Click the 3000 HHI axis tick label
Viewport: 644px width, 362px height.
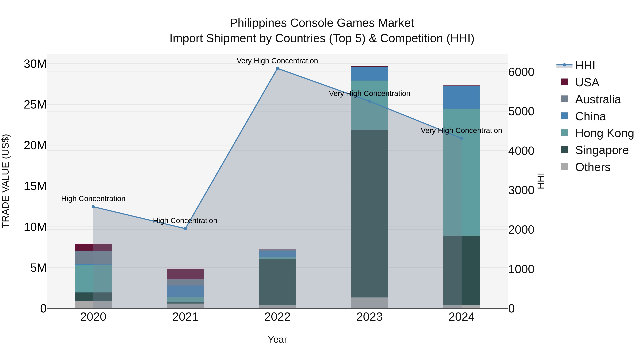pyautogui.click(x=521, y=190)
